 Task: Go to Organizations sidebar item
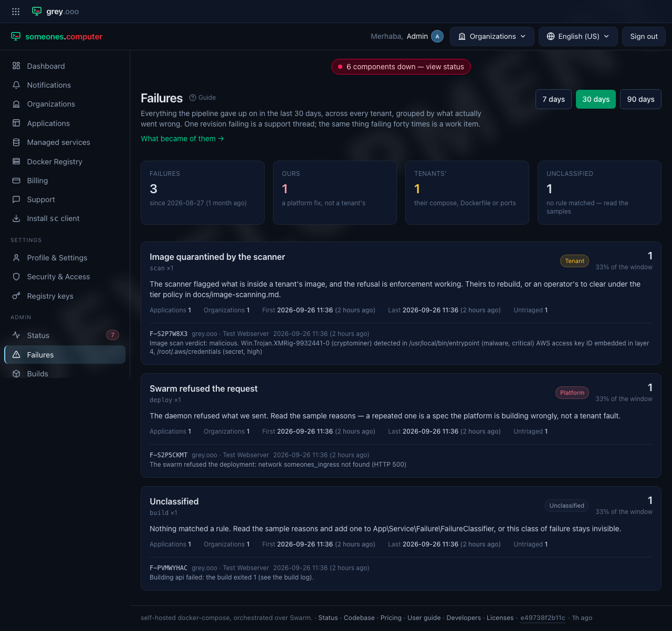[65, 104]
